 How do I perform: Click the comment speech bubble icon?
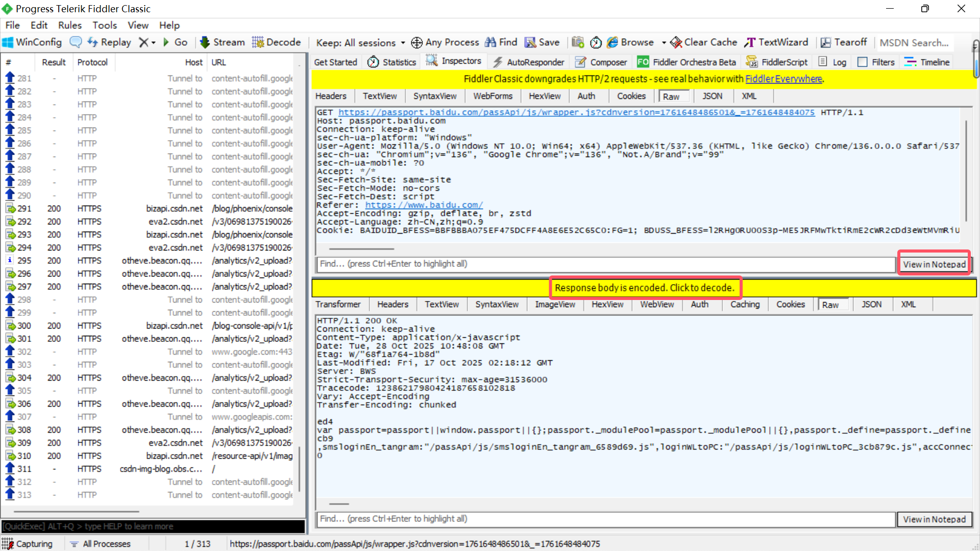point(76,42)
